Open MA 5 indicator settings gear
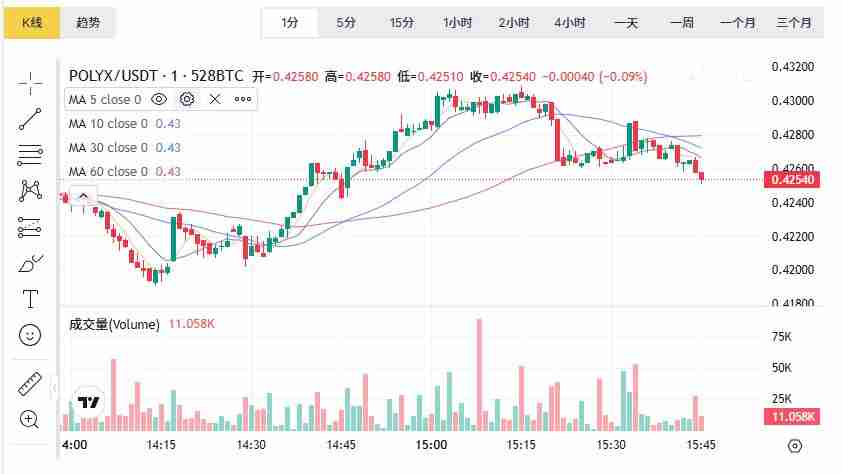Screen dimensions: 842x474 187,99
